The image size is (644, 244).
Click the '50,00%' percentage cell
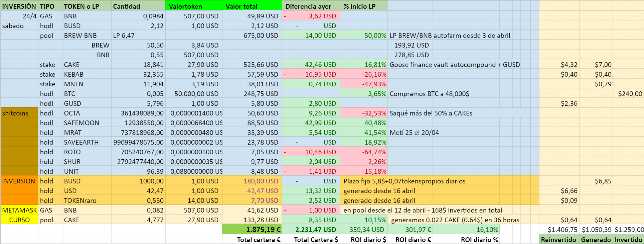pyautogui.click(x=364, y=35)
